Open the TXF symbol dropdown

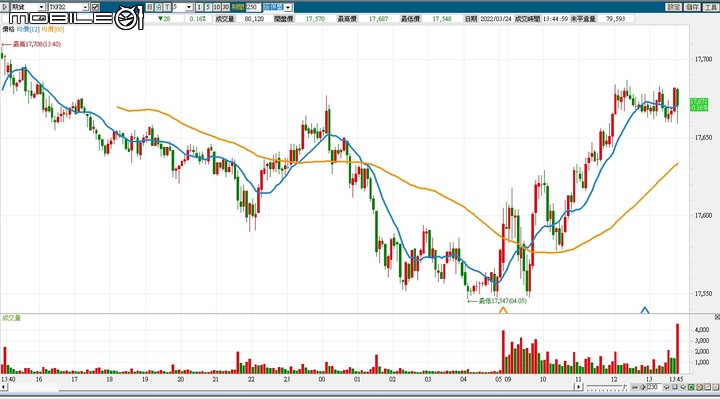(x=85, y=7)
